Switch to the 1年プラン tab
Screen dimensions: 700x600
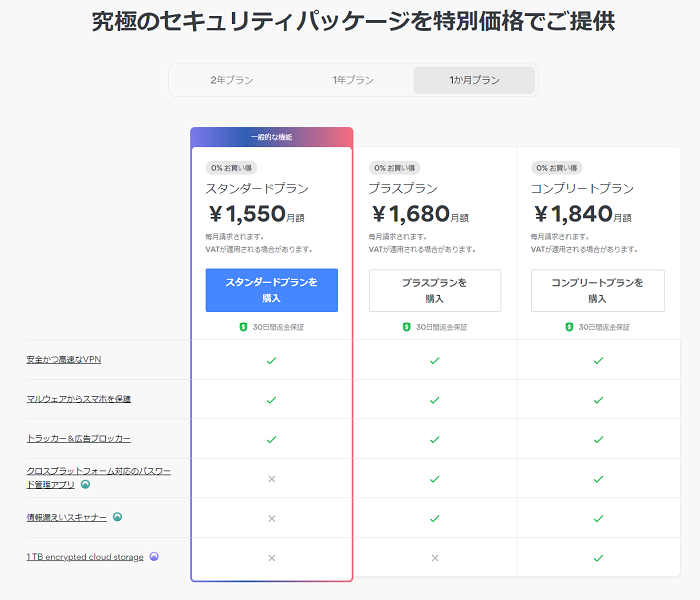click(353, 80)
